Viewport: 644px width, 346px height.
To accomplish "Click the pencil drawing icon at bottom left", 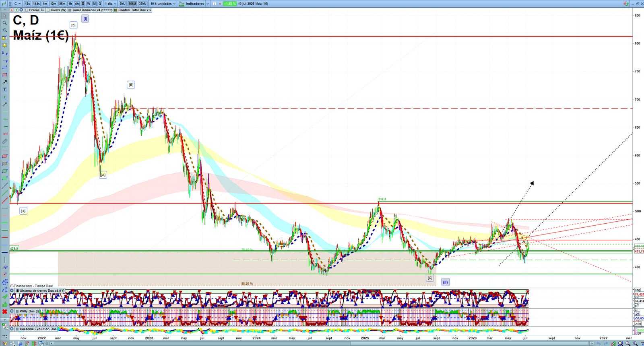I will tap(5, 344).
